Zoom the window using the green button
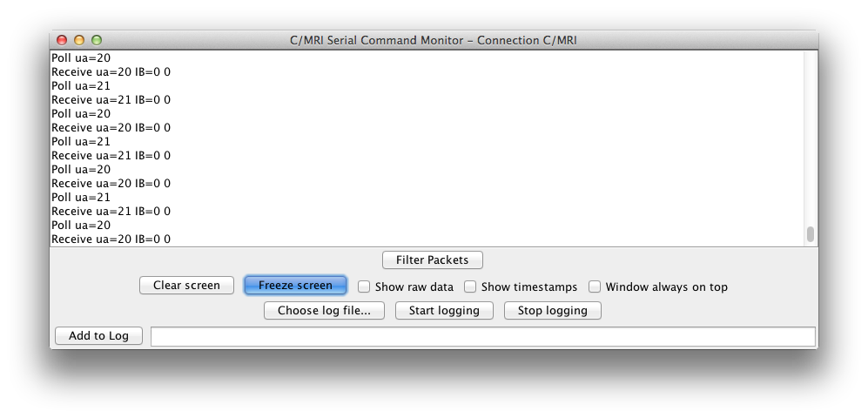The width and height of the screenshot is (868, 418). (97, 40)
